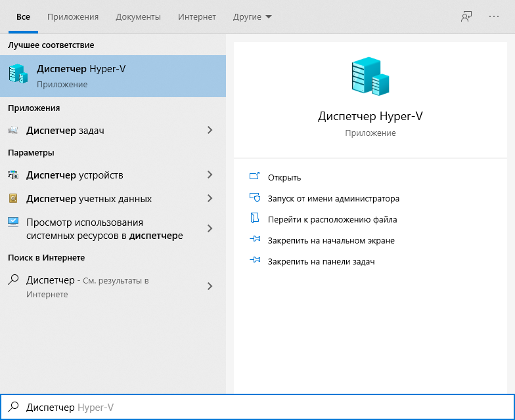The image size is (515, 420).
Task: Expand Диспетчер задач details arrow
Action: coord(210,130)
